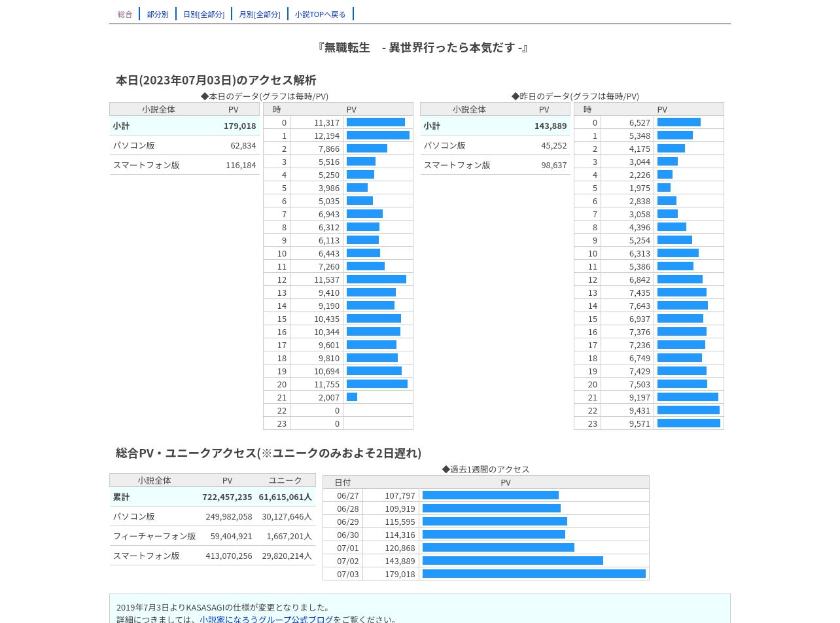Screen dimensions: 840x623
Task: Click weekly PV value 179,018 for 07/03
Action: [x=400, y=574]
